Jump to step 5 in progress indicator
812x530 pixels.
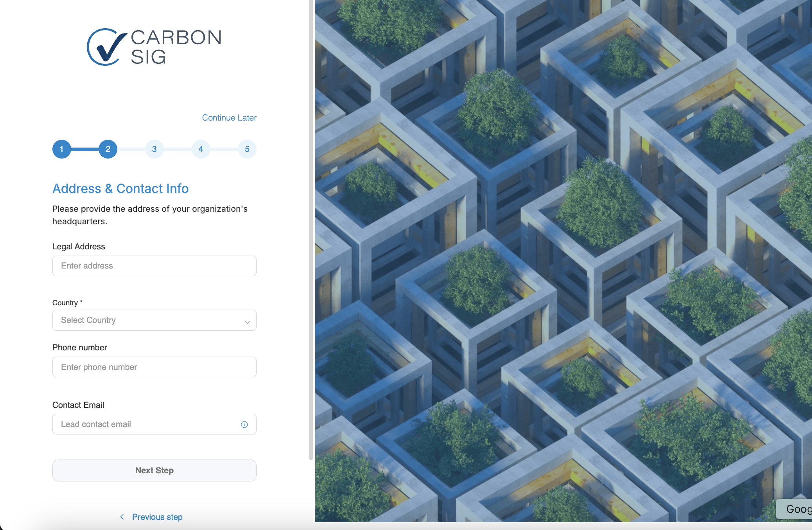tap(247, 149)
